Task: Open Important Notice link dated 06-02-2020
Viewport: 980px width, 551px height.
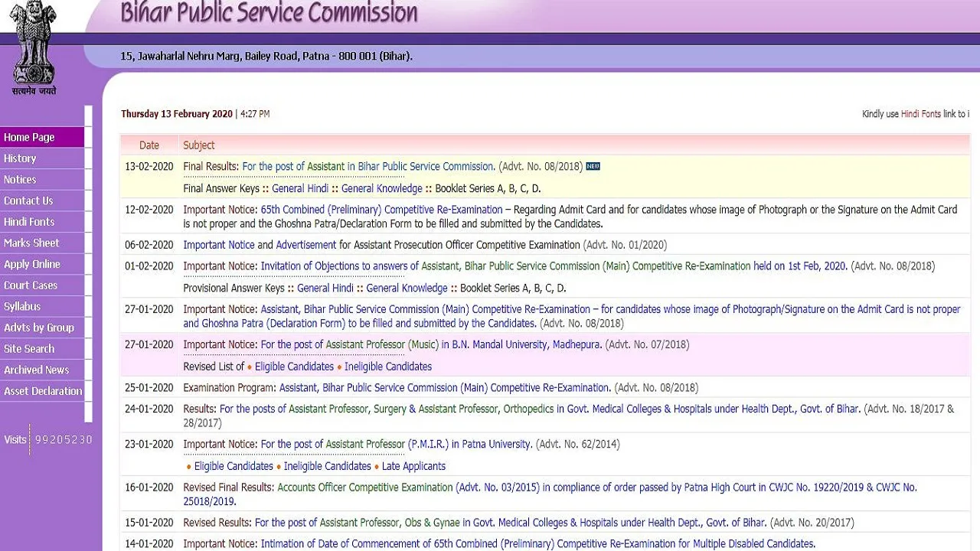Action: (218, 245)
